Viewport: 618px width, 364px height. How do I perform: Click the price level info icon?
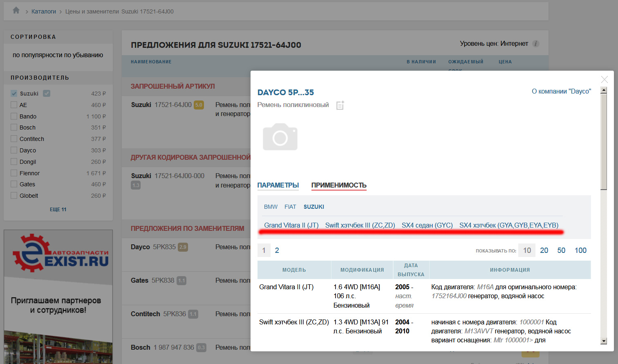click(x=536, y=44)
